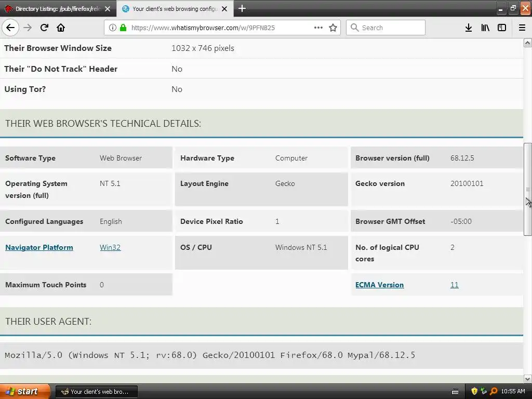Open the browser home page
This screenshot has width=532, height=399.
point(61,28)
